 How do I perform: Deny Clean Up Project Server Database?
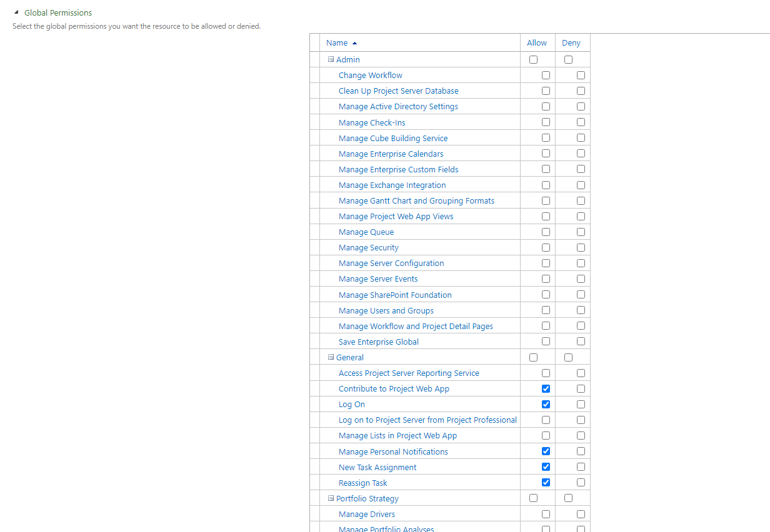(581, 91)
